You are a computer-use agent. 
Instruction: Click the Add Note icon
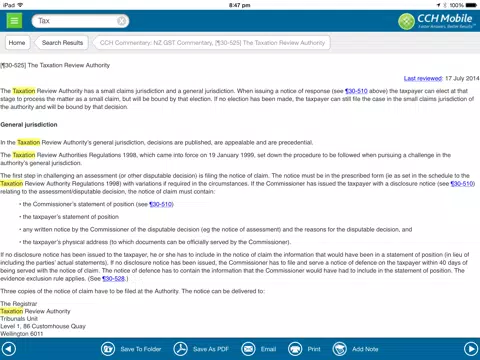click(x=340, y=349)
